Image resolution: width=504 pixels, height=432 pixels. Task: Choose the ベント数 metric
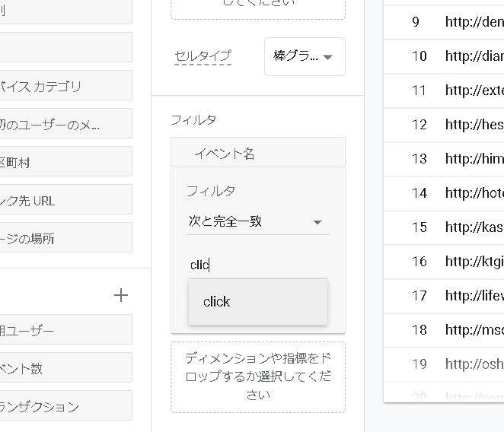pos(65,369)
